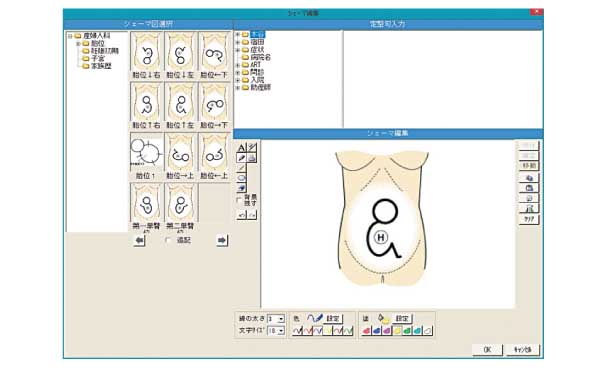Select the 追記 radio button

click(x=168, y=240)
